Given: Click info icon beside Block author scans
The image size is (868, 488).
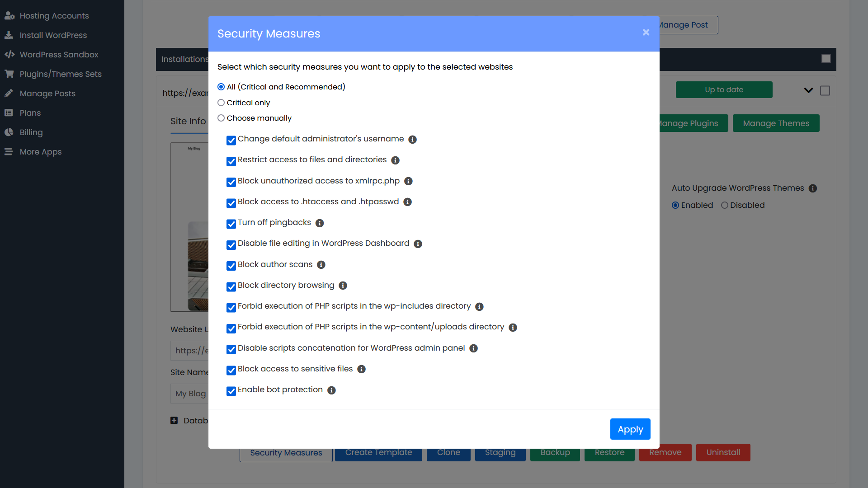Looking at the screenshot, I should (321, 265).
